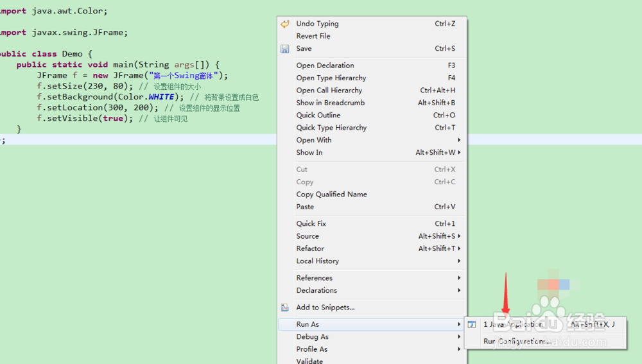The width and height of the screenshot is (642, 364).
Task: Expand the Source submenu arrow
Action: point(459,236)
